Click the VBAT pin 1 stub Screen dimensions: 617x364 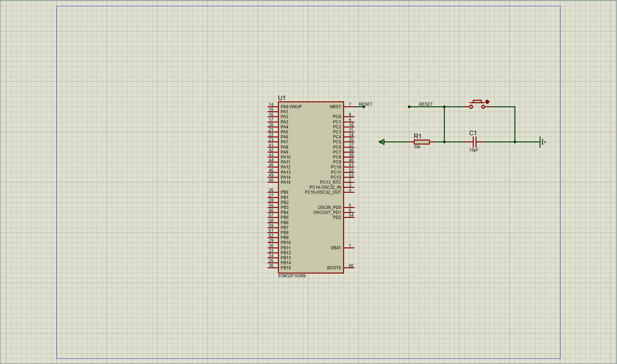tap(349, 248)
